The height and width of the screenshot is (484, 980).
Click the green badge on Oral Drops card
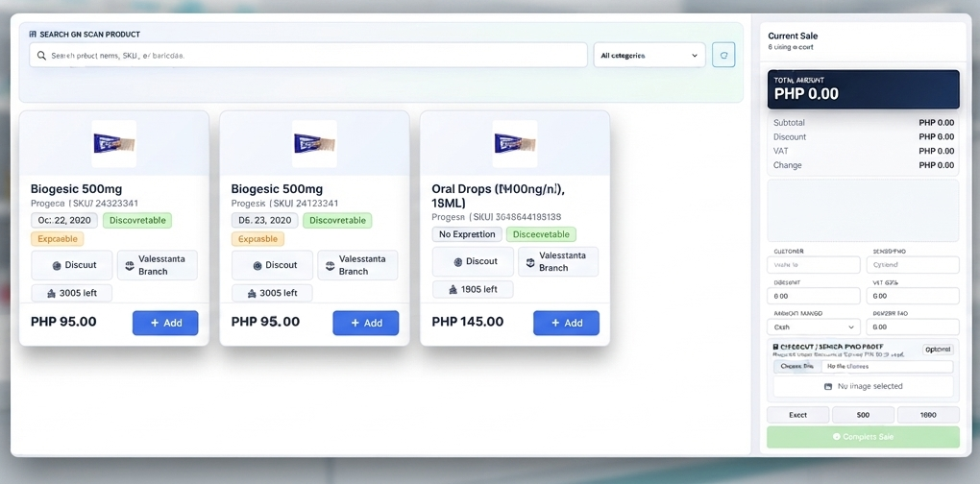click(541, 235)
